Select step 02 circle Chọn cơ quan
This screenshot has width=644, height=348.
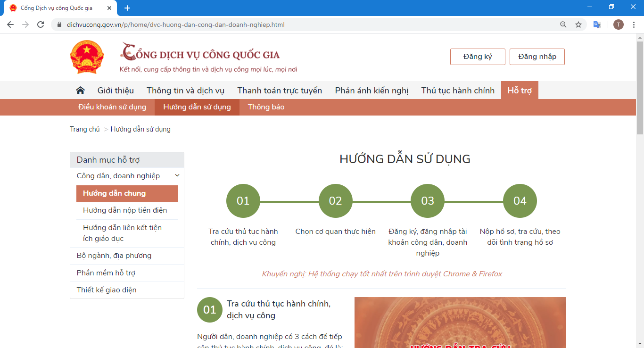click(335, 201)
